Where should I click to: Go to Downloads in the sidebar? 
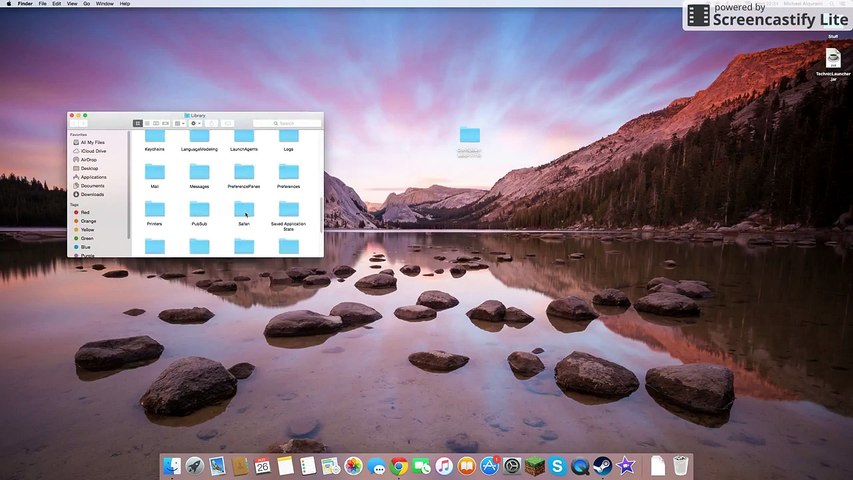[92, 194]
